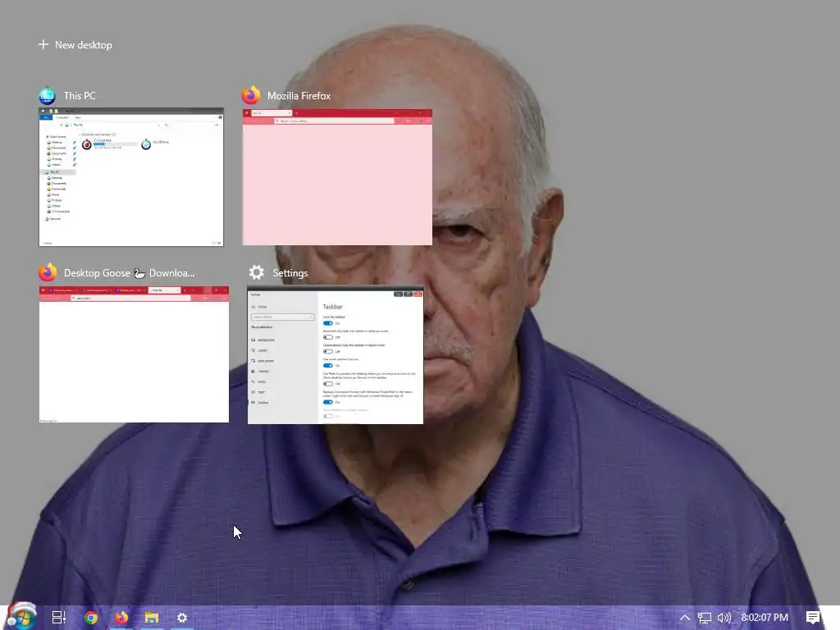Open the Desktop Goose Firefox window thumbnail

tap(134, 354)
